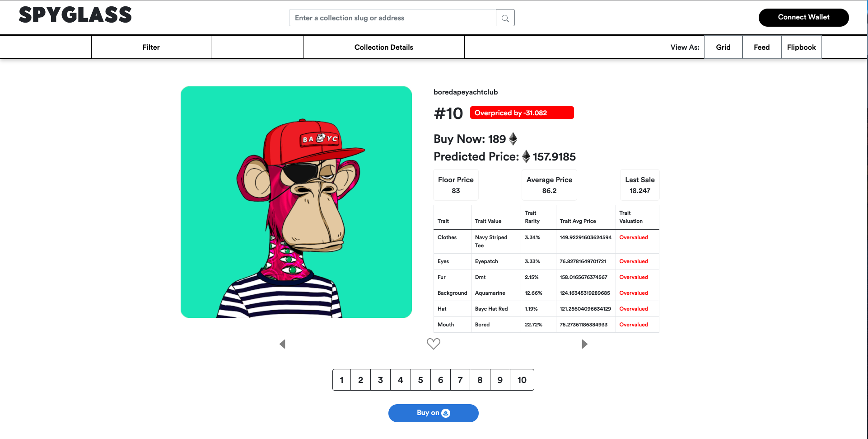Click the #10 token number heading
The width and height of the screenshot is (868, 439).
tap(448, 113)
